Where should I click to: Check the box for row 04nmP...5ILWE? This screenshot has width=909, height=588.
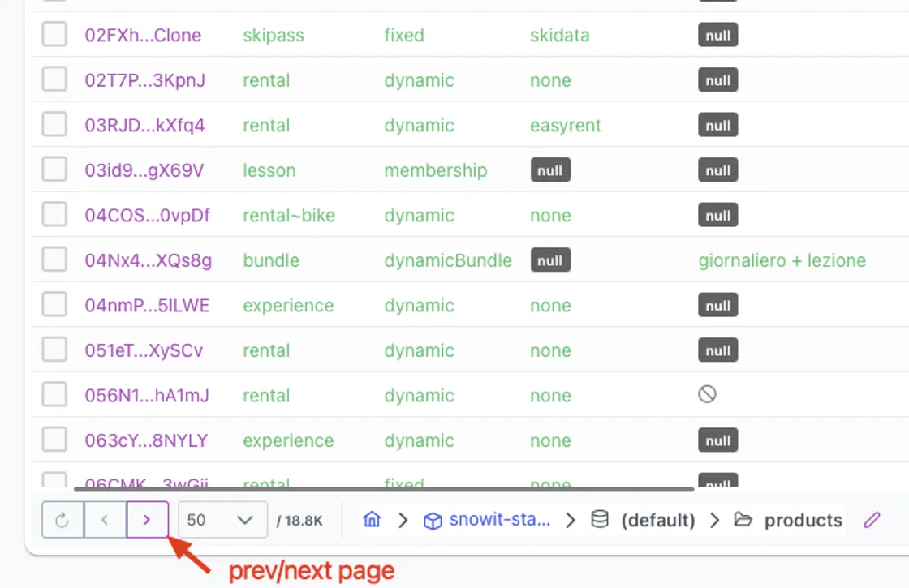point(54,305)
